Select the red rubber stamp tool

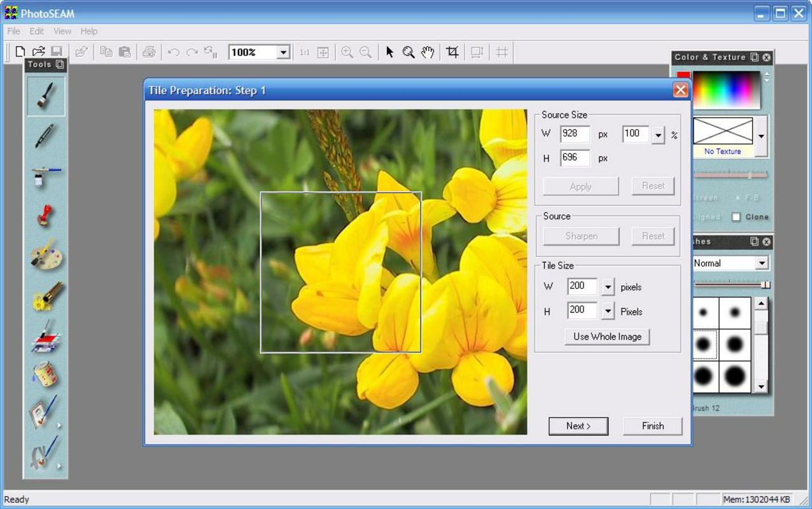[x=46, y=216]
